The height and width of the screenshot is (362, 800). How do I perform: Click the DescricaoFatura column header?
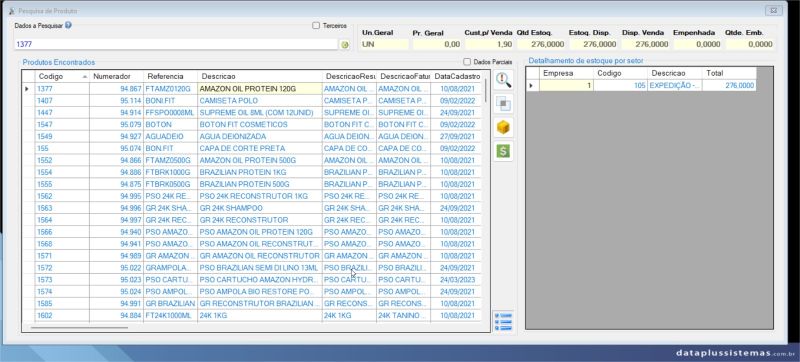click(x=404, y=76)
